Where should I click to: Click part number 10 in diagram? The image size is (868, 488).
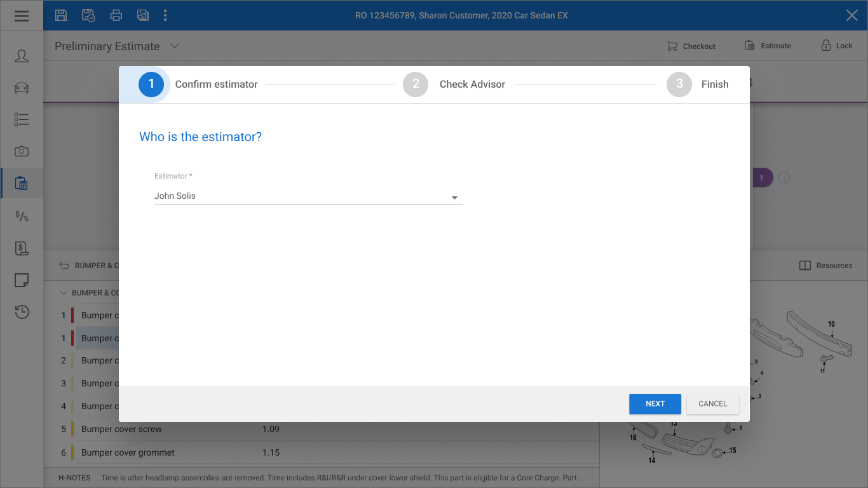click(831, 324)
